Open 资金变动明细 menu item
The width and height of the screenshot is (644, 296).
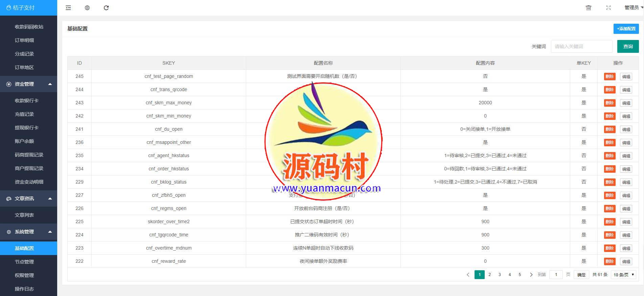point(29,182)
